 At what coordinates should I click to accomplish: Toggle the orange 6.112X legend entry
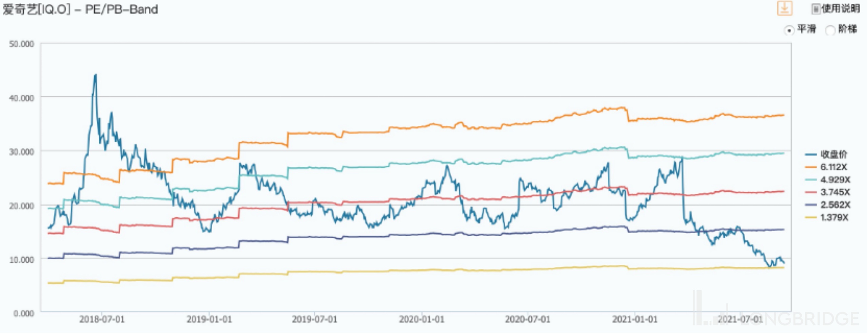[x=827, y=167]
